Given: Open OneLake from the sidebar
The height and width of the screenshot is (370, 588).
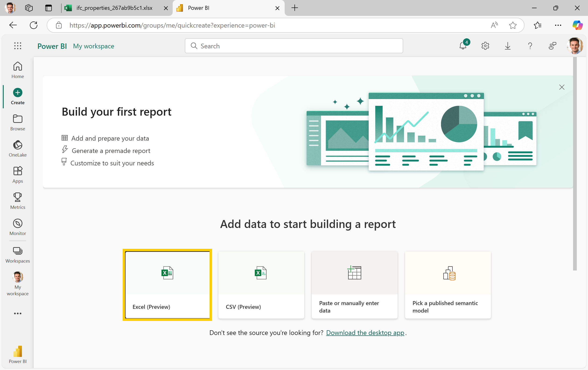Looking at the screenshot, I should coord(17,149).
